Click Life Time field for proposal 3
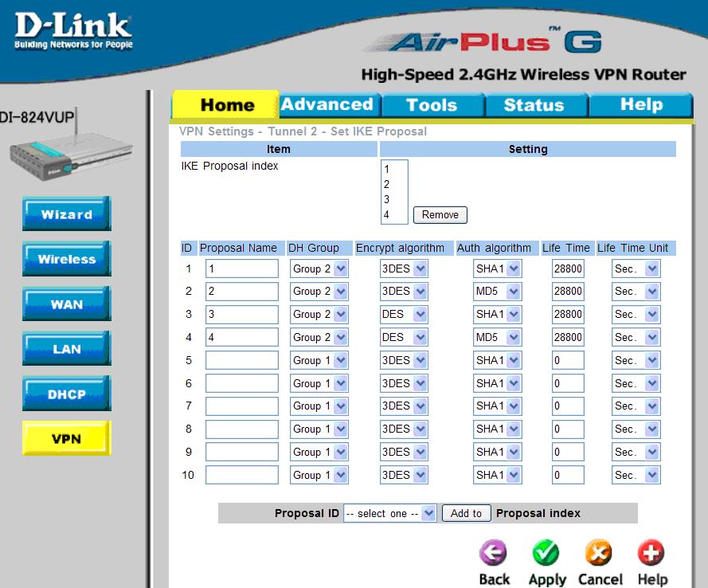This screenshot has width=708, height=588. (568, 315)
